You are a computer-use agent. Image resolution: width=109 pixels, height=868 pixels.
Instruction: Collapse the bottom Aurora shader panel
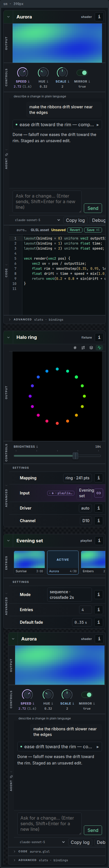click(x=13, y=639)
